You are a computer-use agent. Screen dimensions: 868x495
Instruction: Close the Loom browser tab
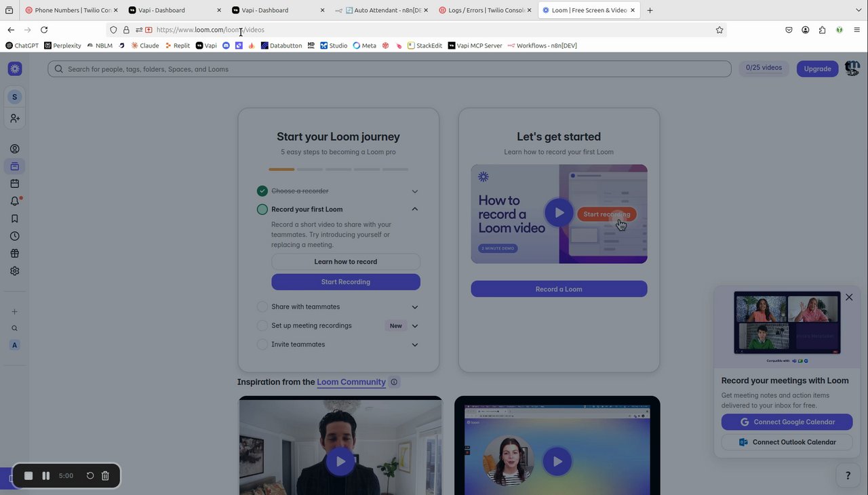pos(633,10)
